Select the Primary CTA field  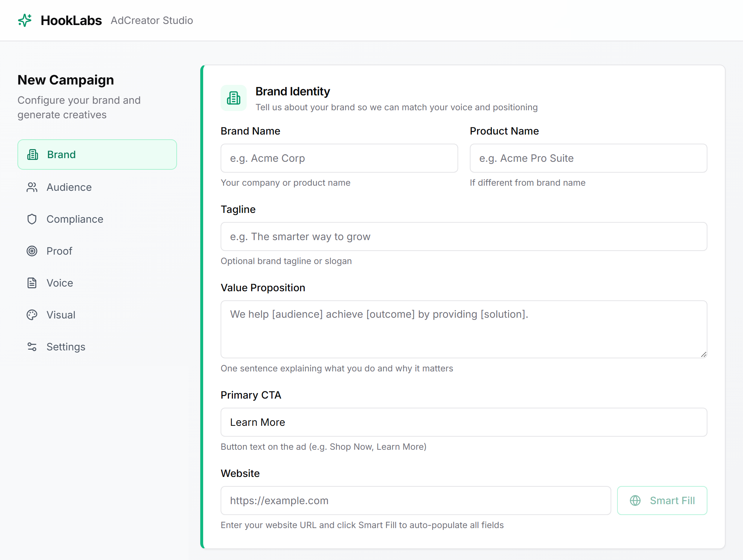(464, 422)
